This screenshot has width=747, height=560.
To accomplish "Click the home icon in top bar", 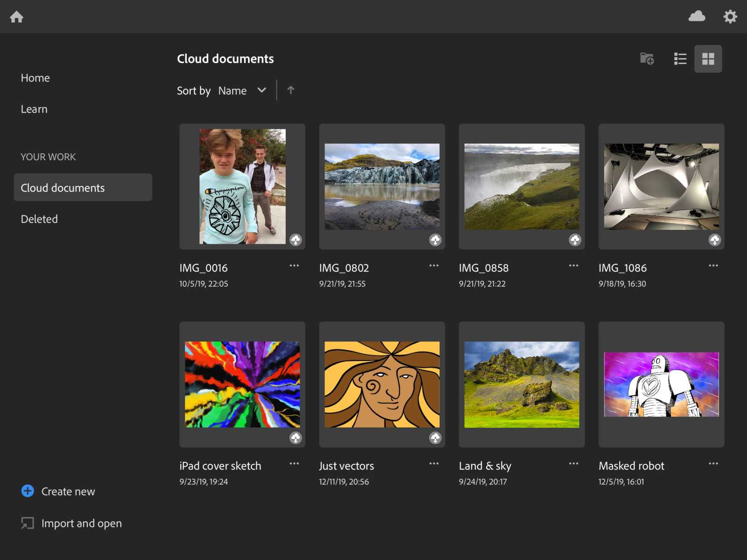I will coord(17,17).
